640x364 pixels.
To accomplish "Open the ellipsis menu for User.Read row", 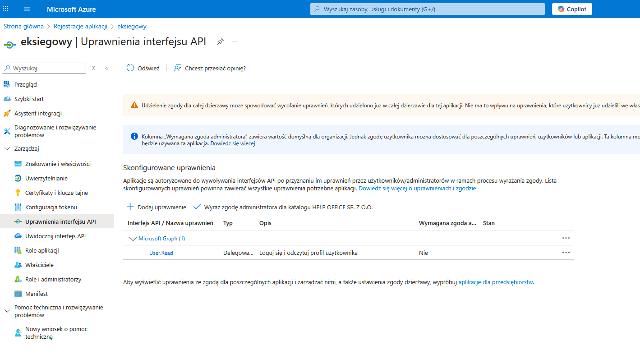I will click(x=566, y=253).
